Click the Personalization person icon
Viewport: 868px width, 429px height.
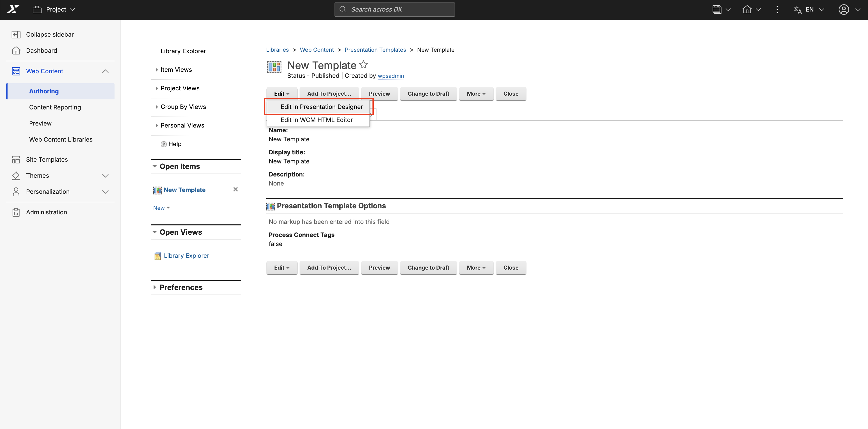click(16, 192)
